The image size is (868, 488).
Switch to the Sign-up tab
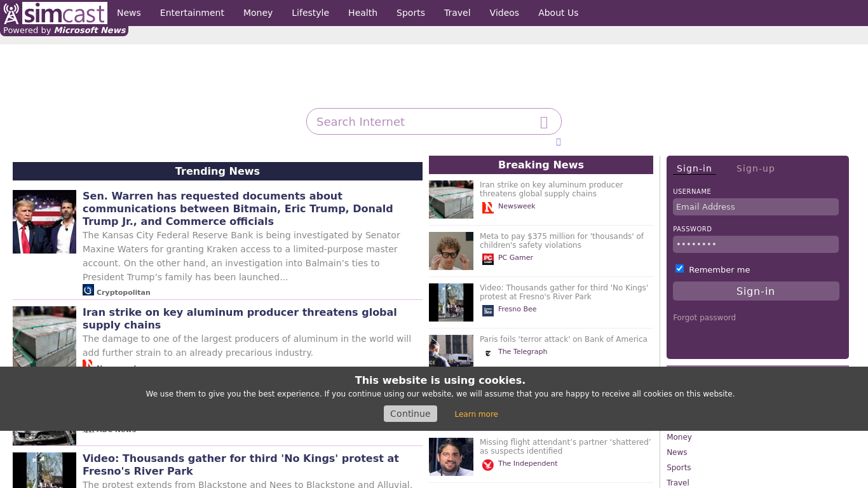[x=755, y=168]
